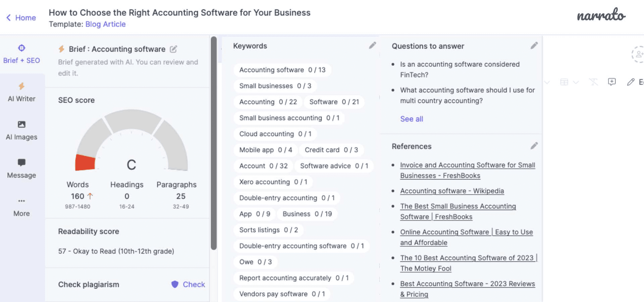Click question about FinTech accounting software

click(x=460, y=69)
